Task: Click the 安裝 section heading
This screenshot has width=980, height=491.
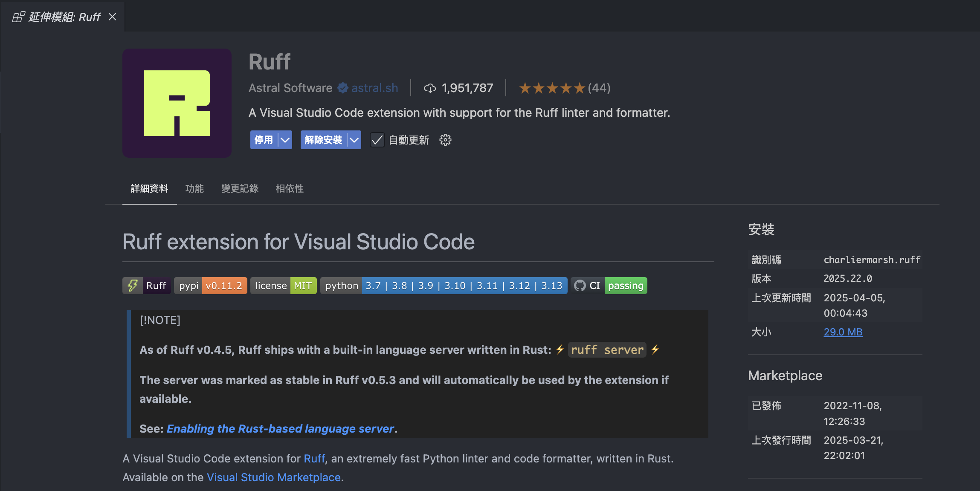Action: click(761, 229)
